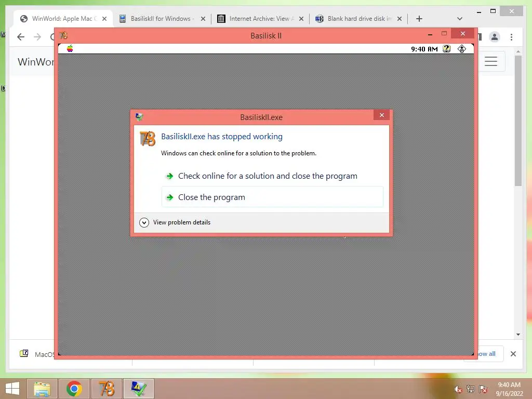The width and height of the screenshot is (532, 399).
Task: Close the Internet Archive tab
Action: (x=301, y=19)
